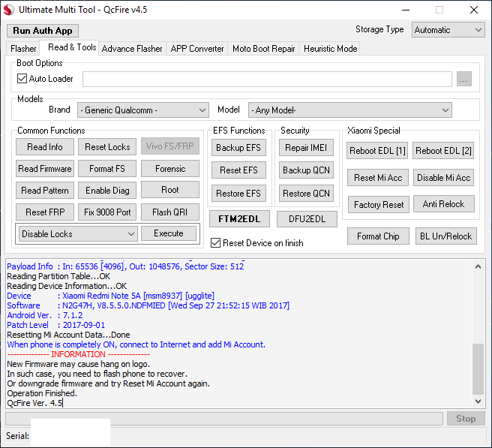This screenshot has height=448, width=492.
Task: Click the Execute button
Action: pos(169,233)
